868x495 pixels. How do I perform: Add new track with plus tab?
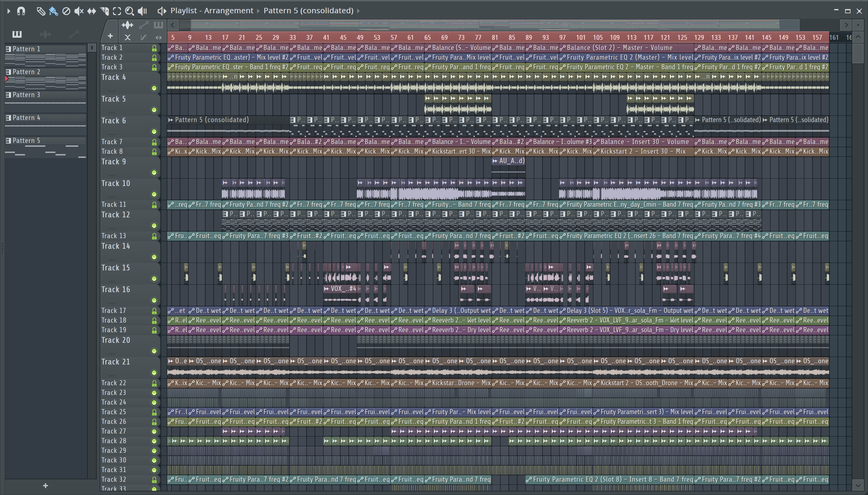(110, 36)
